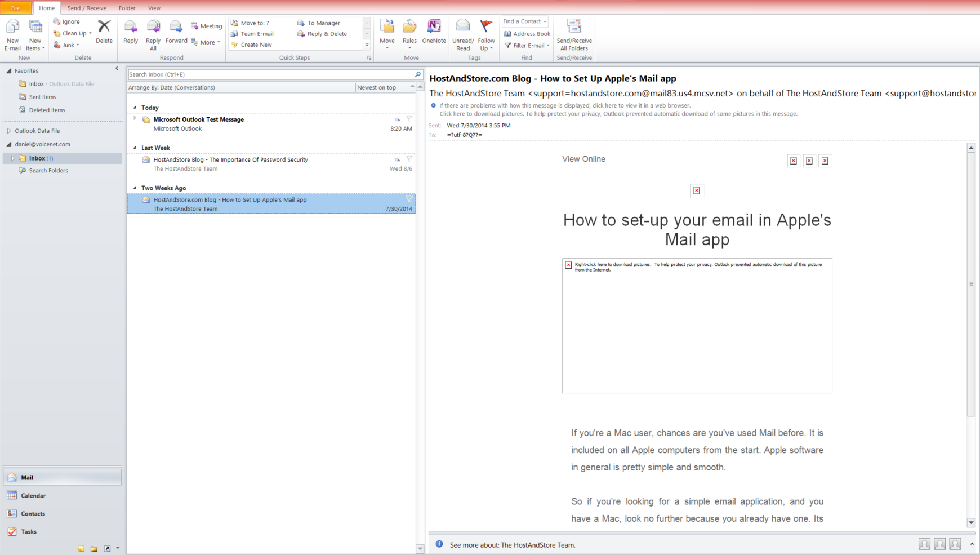Switch to the Send / Receive tab
980x555 pixels.
[87, 8]
